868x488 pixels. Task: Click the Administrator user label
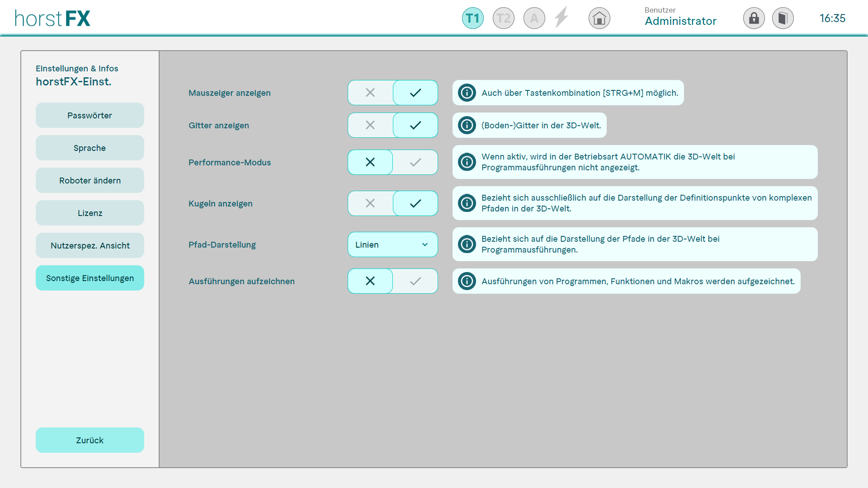[x=680, y=21]
